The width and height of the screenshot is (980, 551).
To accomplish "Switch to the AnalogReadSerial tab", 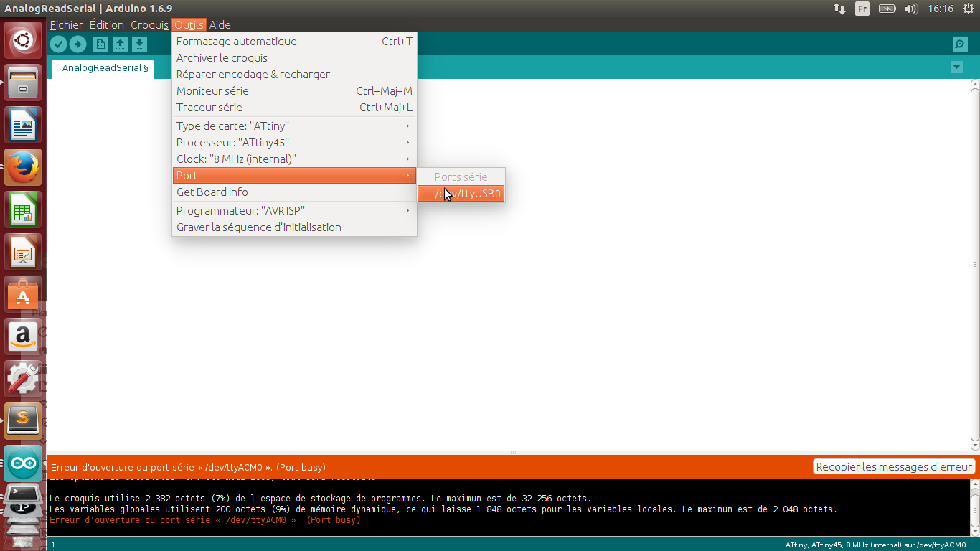I will (x=102, y=68).
